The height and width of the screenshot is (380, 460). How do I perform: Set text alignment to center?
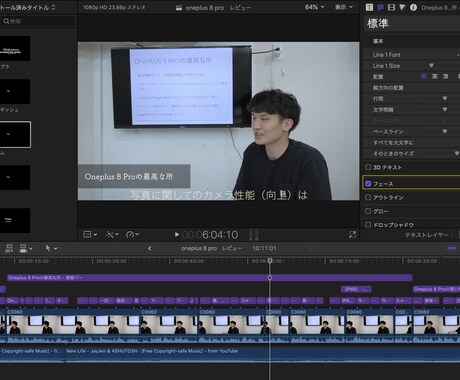435,76
